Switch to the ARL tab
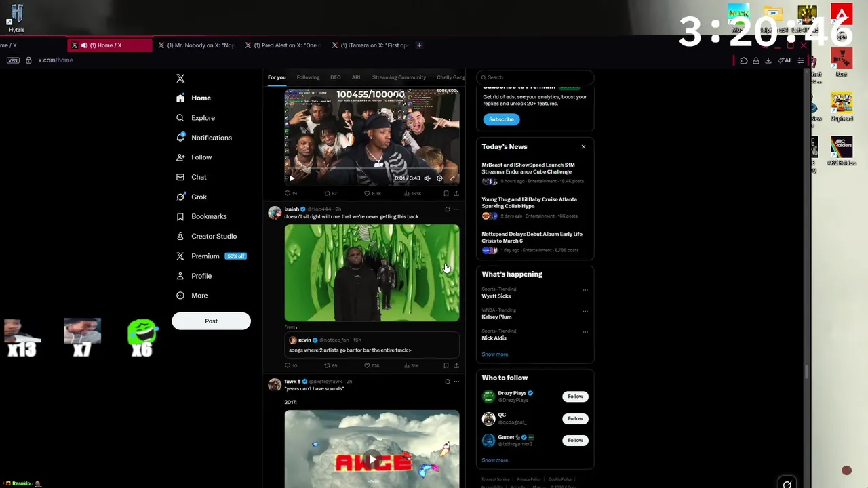868x488 pixels. [356, 77]
